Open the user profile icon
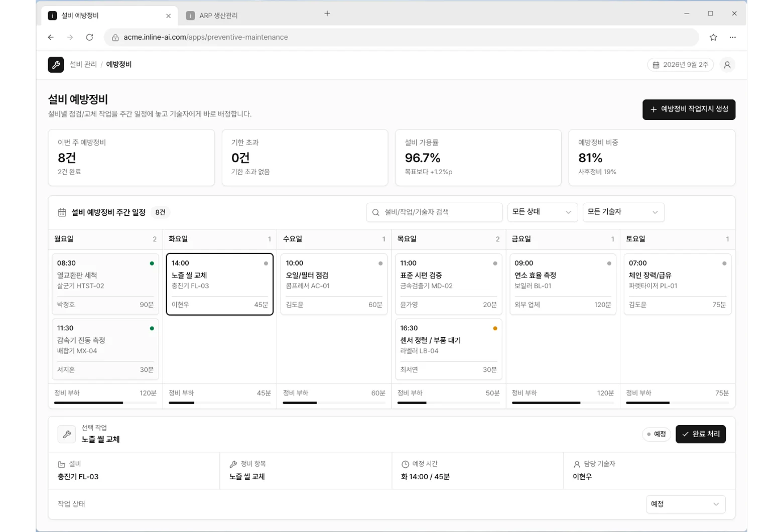Image resolution: width=783 pixels, height=532 pixels. pos(727,65)
